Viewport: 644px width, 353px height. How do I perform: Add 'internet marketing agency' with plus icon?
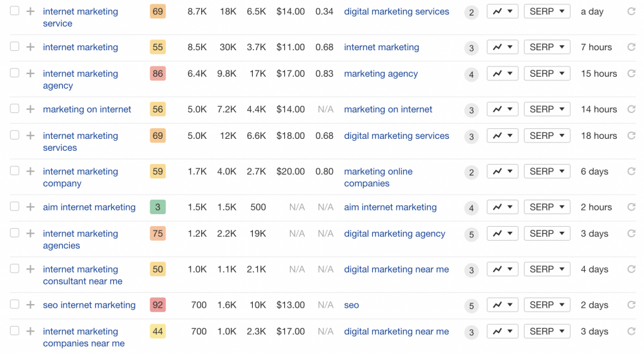coord(30,73)
